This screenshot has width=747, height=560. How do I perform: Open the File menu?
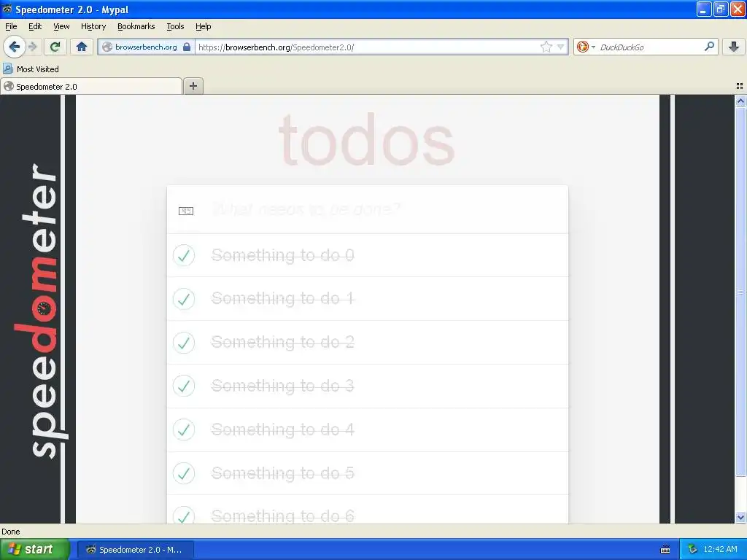pyautogui.click(x=11, y=26)
